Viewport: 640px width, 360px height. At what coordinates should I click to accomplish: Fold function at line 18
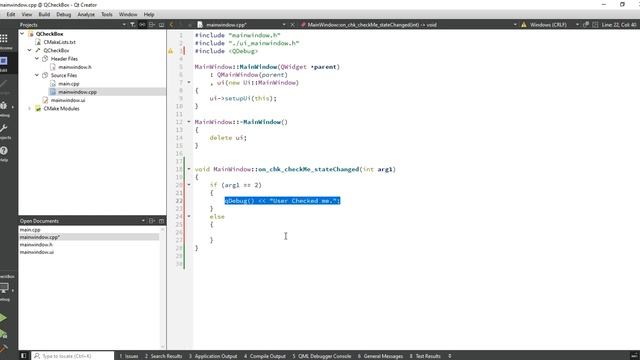pos(189,169)
